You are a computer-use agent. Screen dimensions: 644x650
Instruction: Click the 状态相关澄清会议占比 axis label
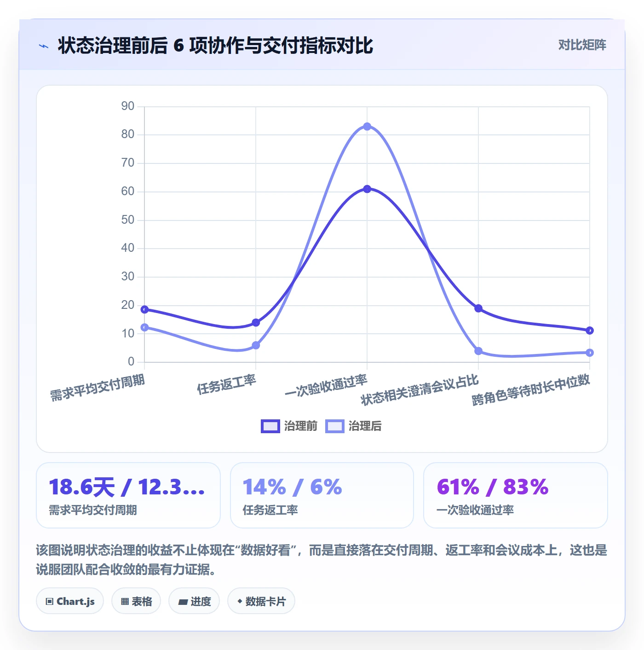(420, 390)
